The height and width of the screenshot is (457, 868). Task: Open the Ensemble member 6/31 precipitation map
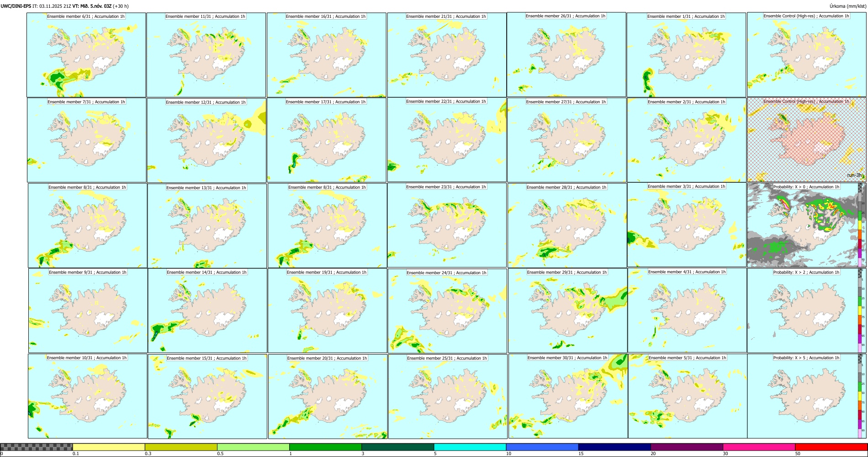(x=86, y=55)
